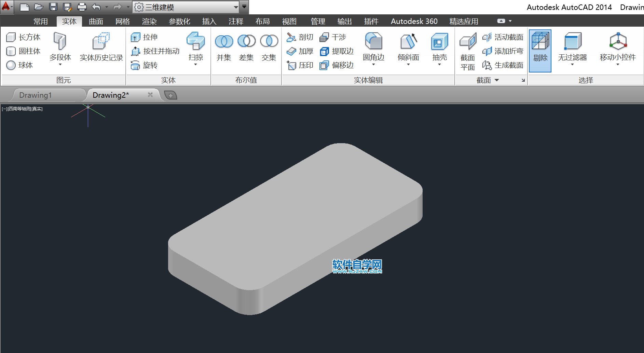
Task: Expand the Shell (抽壳) dropdown arrow
Action: pyautogui.click(x=439, y=65)
